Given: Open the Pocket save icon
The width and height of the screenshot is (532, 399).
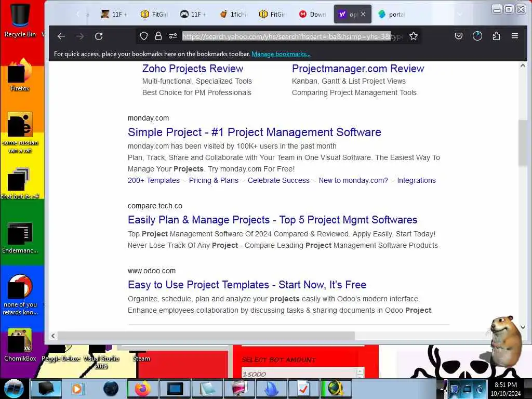Looking at the screenshot, I should pos(459,36).
